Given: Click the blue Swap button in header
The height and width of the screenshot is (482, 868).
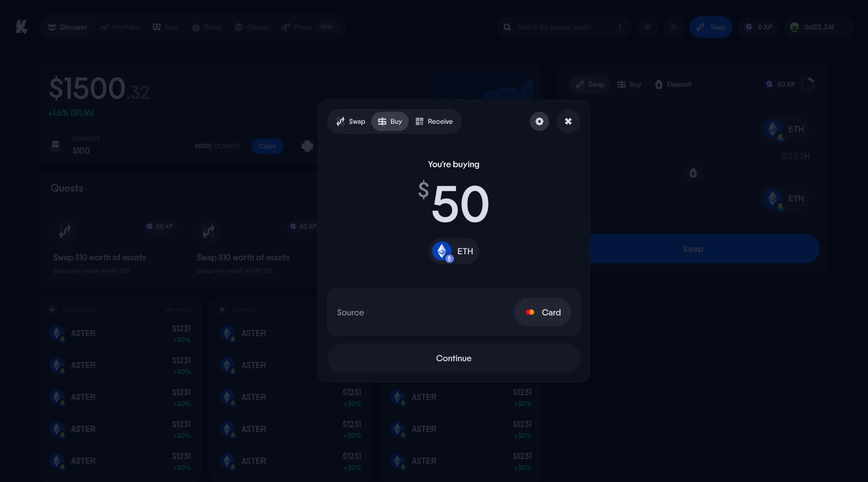Looking at the screenshot, I should pyautogui.click(x=711, y=27).
